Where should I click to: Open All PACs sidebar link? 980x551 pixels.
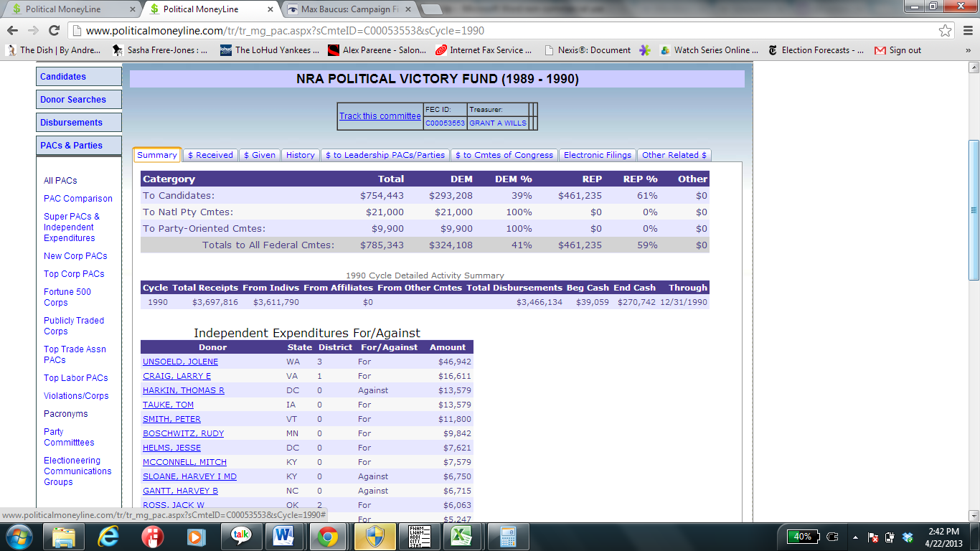[x=60, y=181]
